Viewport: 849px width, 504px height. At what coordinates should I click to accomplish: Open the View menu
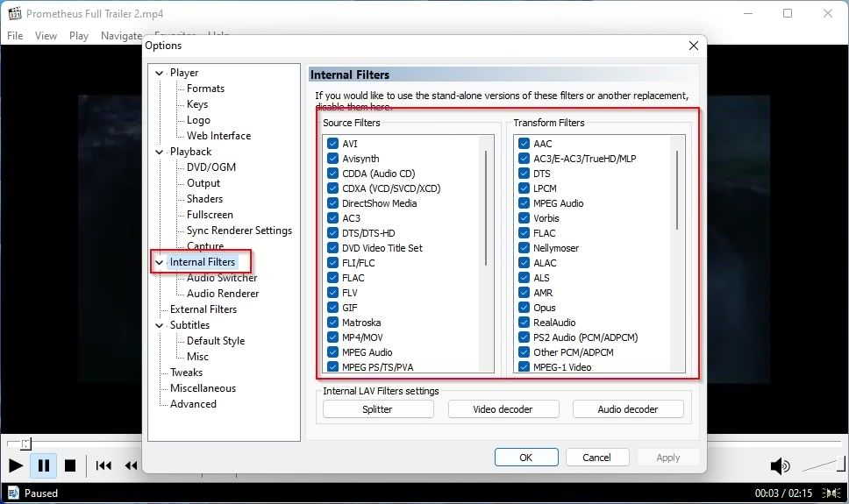[x=46, y=36]
